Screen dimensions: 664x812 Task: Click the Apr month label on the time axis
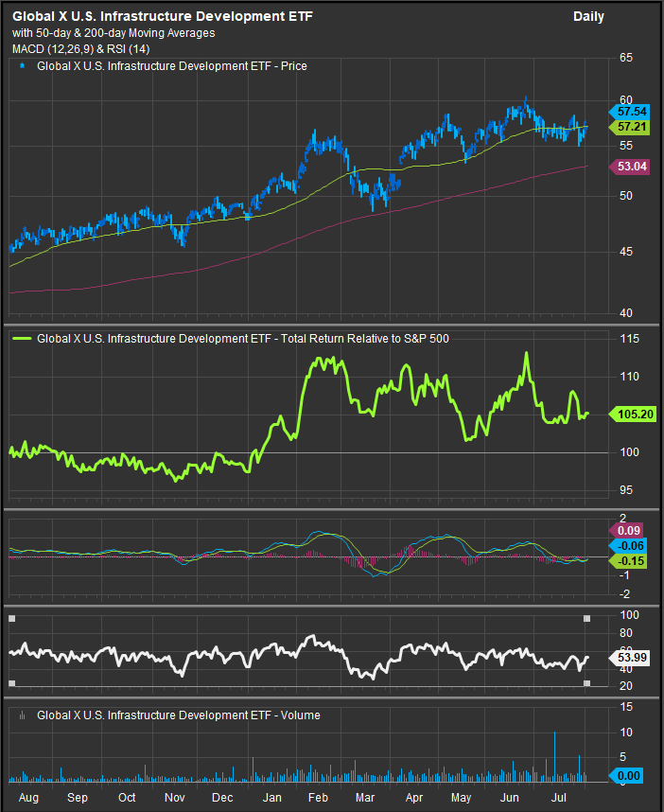click(x=414, y=798)
